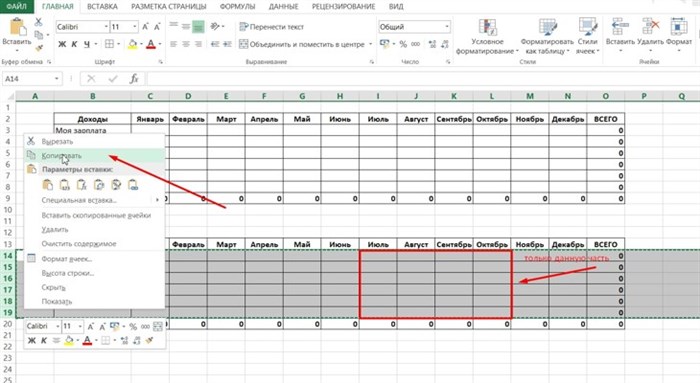Image resolution: width=700 pixels, height=383 pixels.
Task: Apply ribbon red font color
Action: tap(151, 44)
